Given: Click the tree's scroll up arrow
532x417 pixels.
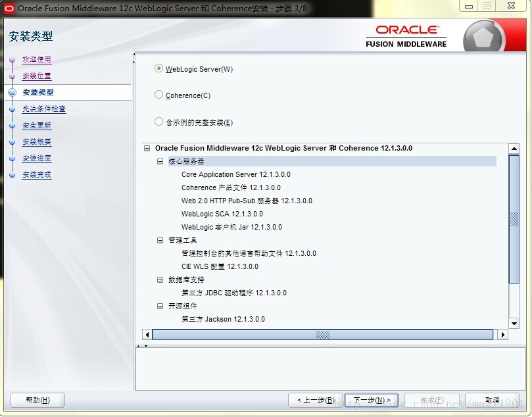Looking at the screenshot, I should tap(514, 149).
